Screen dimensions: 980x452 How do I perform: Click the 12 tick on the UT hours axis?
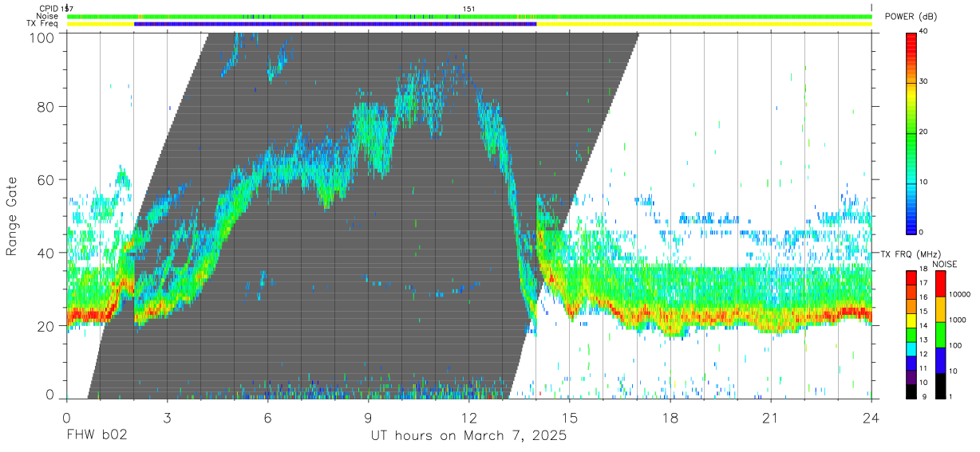click(x=468, y=416)
